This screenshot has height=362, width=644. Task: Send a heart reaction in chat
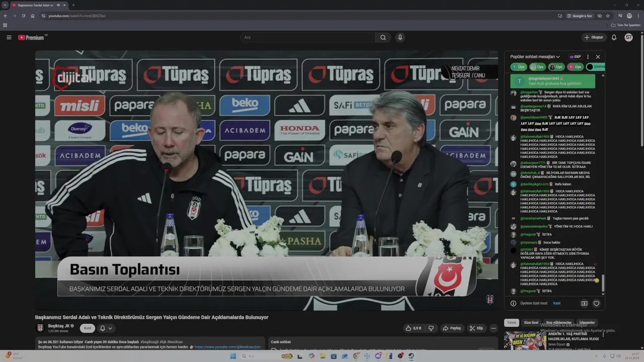[x=596, y=303]
